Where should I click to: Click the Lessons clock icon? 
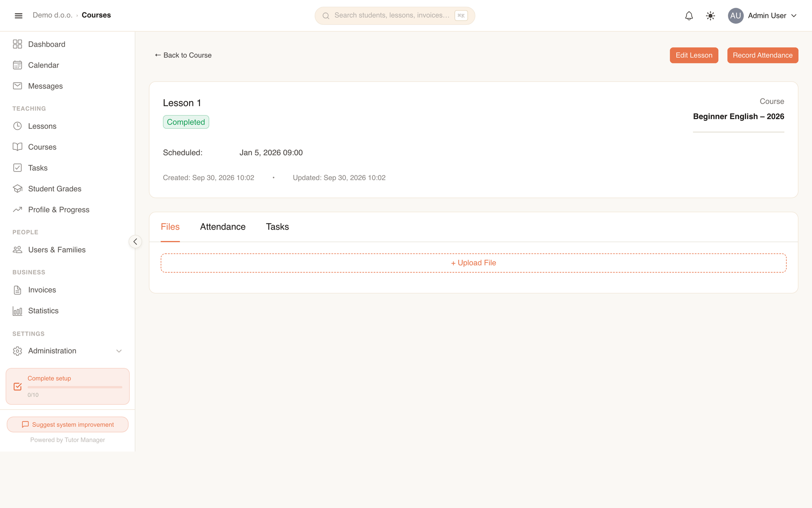(x=17, y=126)
